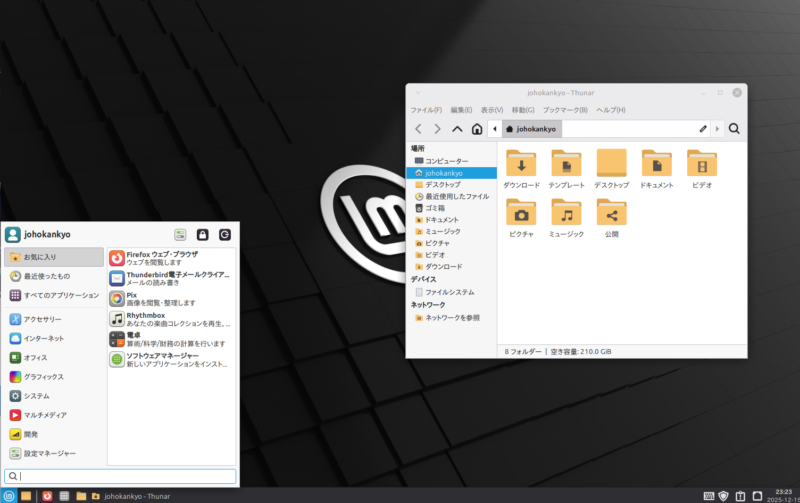800x503 pixels.
Task: Click johokankyo path bar button
Action: 532,129
